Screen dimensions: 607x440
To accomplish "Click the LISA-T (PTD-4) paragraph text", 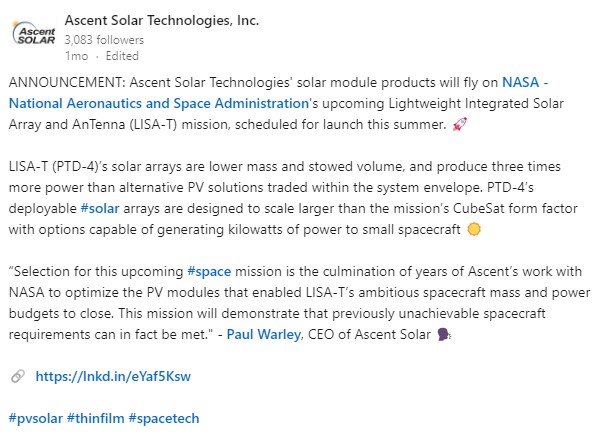I will pyautogui.click(x=293, y=198).
